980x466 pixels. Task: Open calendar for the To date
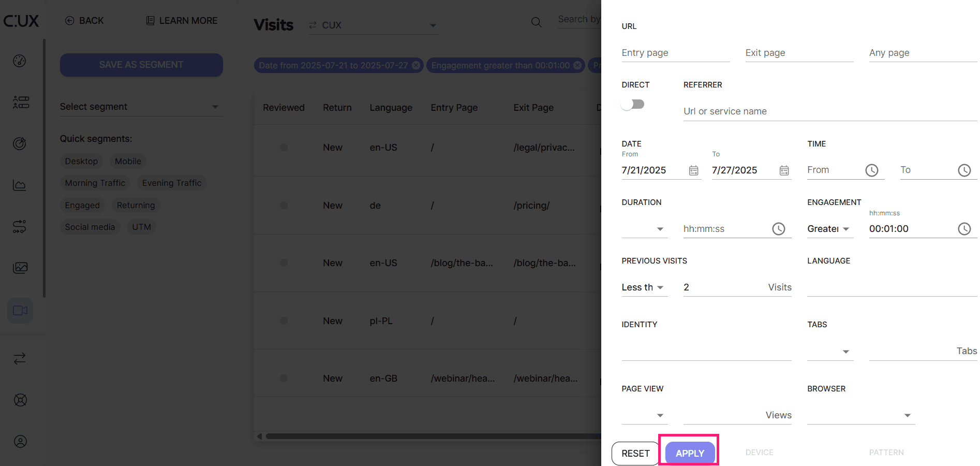[x=784, y=170]
